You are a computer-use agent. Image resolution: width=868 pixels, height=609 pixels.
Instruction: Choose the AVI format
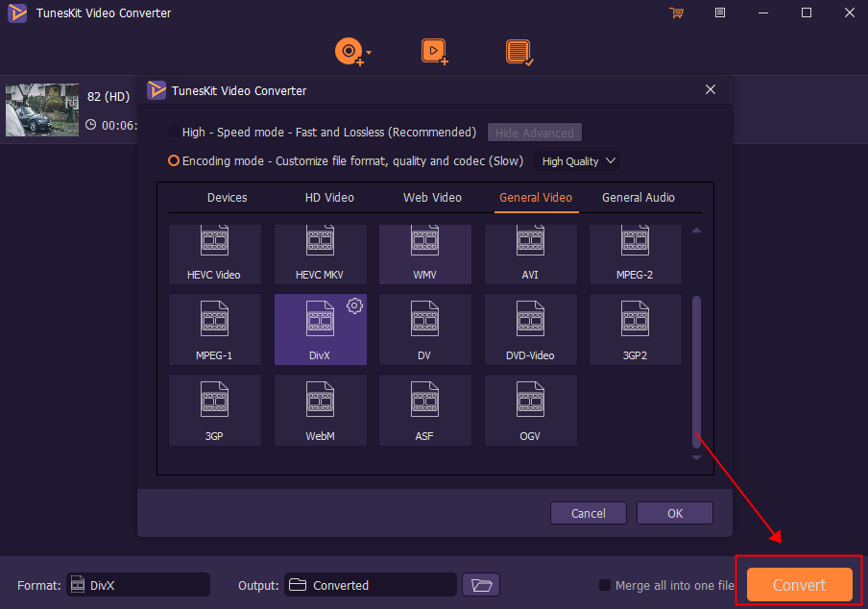click(530, 255)
